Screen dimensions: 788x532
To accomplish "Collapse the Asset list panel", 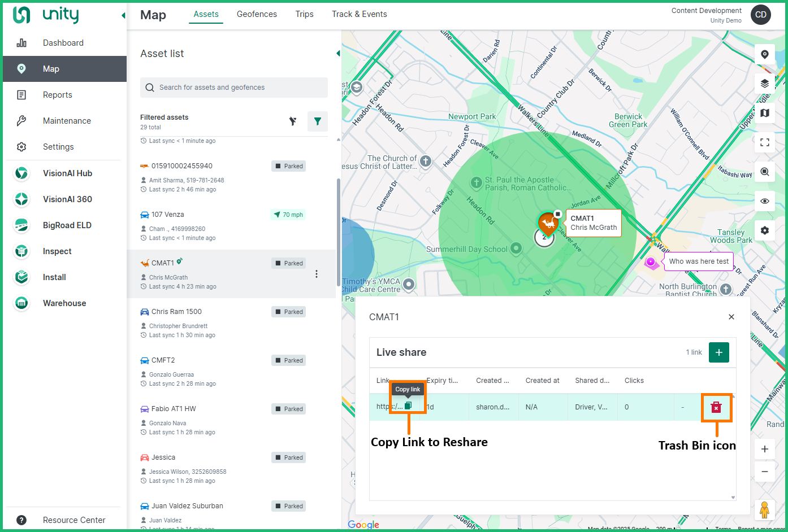I will tap(338, 54).
